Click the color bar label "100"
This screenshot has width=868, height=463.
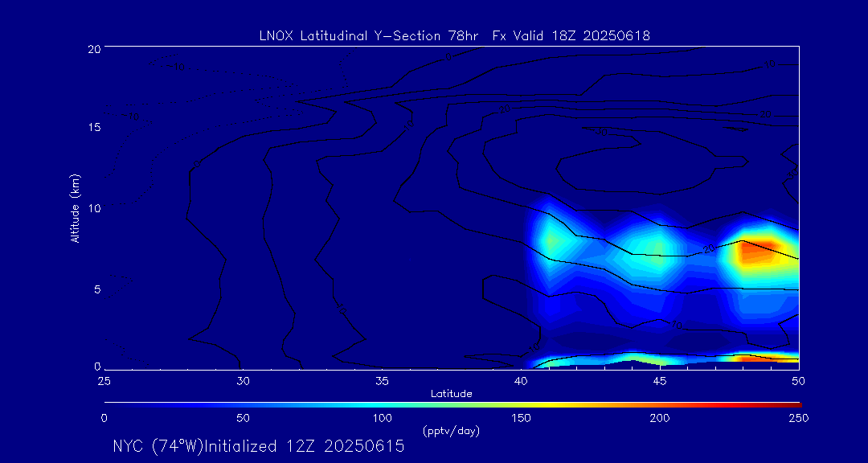coord(382,418)
